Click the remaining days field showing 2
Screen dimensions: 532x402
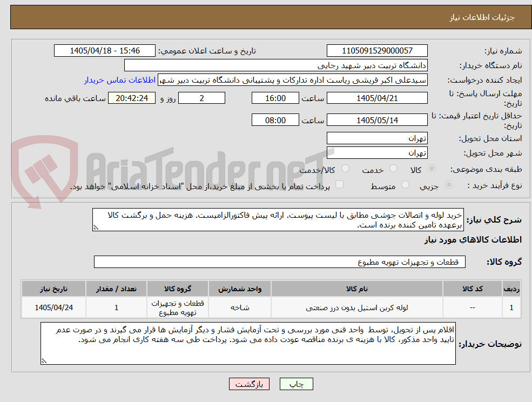(x=201, y=98)
